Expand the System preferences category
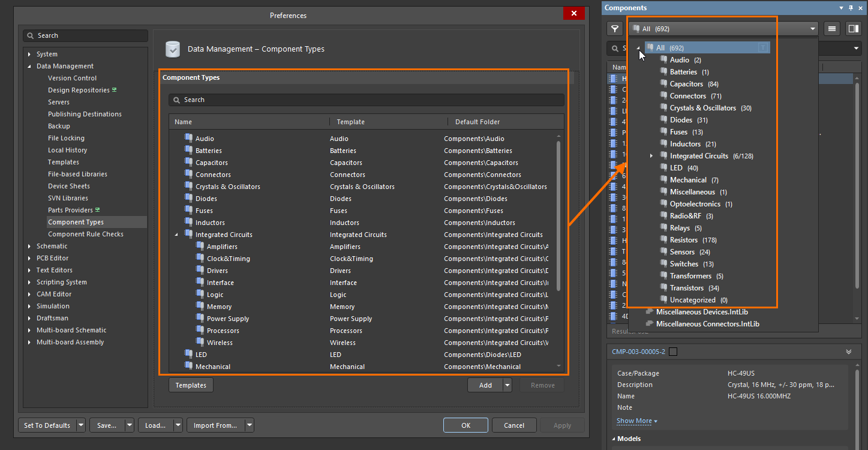The image size is (868, 450). click(29, 54)
